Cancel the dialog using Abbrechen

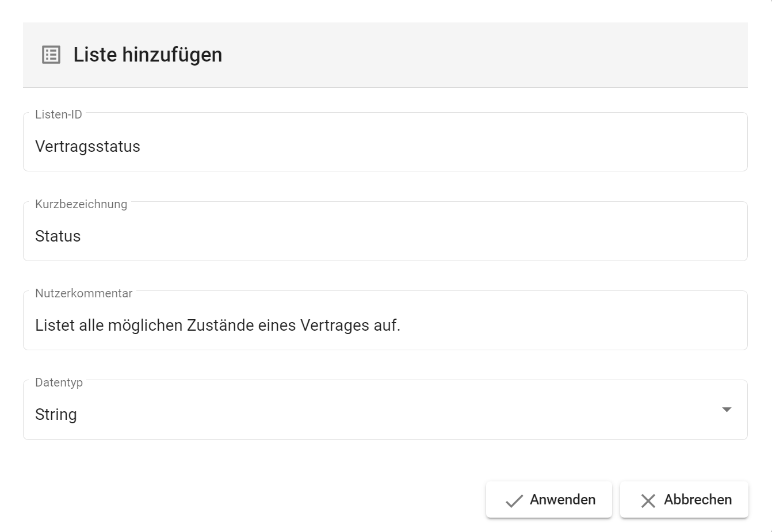coord(683,500)
